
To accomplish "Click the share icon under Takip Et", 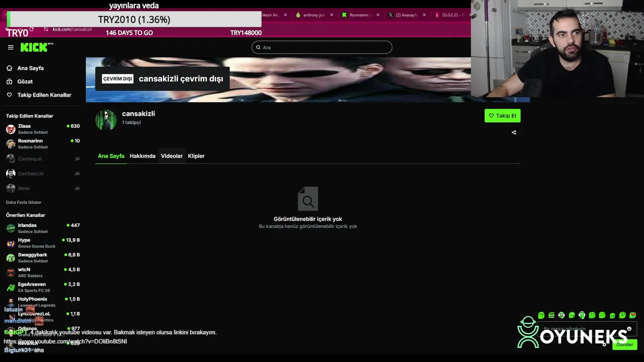I will 514,132.
